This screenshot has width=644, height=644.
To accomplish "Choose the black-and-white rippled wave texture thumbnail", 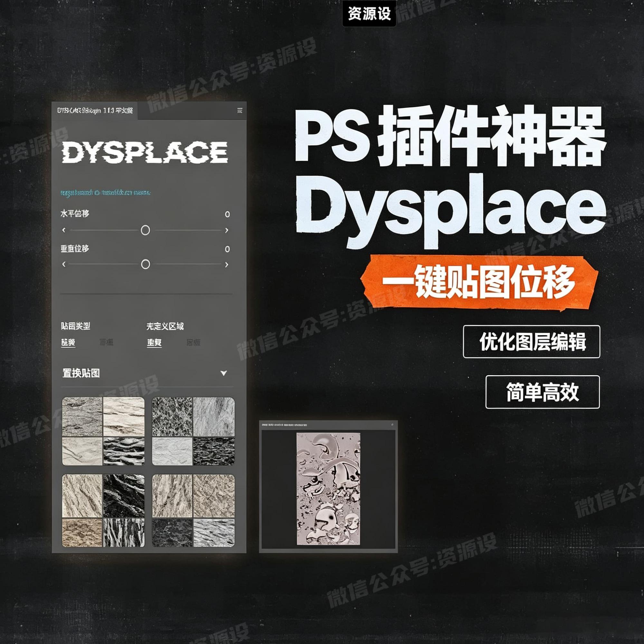I will pos(124,451).
